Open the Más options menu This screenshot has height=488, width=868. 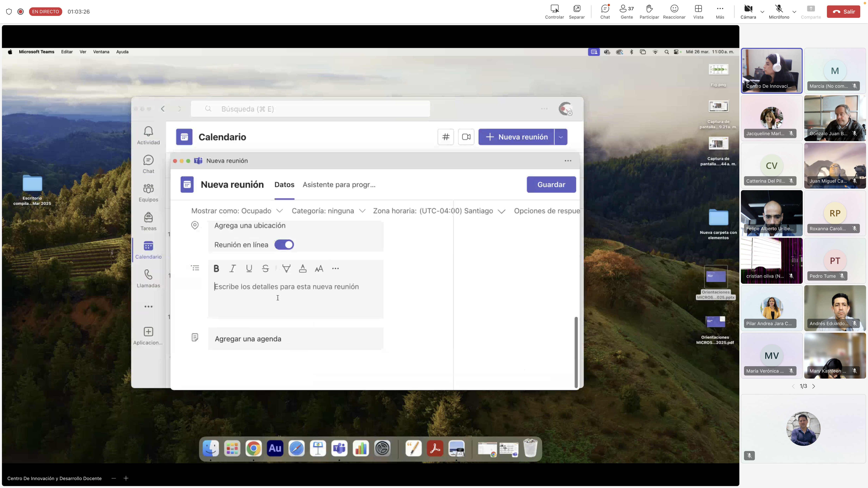tap(720, 12)
